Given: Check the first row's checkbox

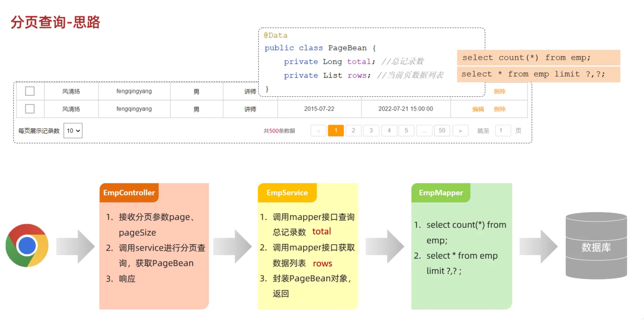Looking at the screenshot, I should [x=30, y=91].
